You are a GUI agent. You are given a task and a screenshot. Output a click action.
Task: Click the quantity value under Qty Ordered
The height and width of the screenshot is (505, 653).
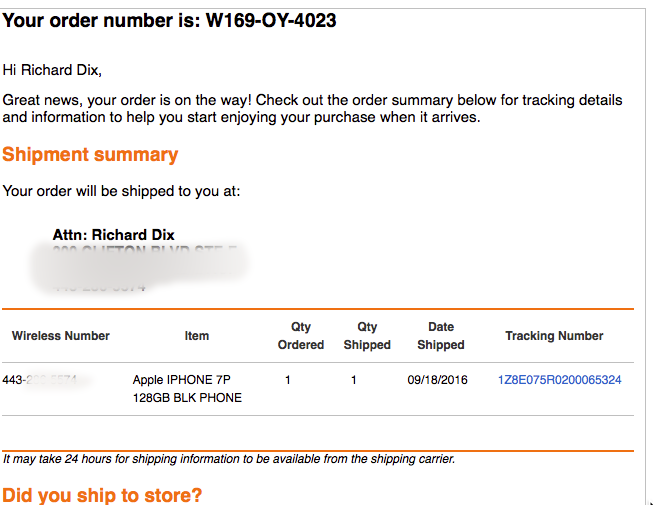pos(287,380)
